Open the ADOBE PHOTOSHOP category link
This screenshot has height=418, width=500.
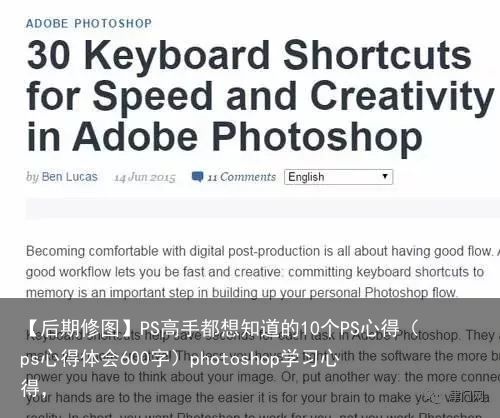89,23
